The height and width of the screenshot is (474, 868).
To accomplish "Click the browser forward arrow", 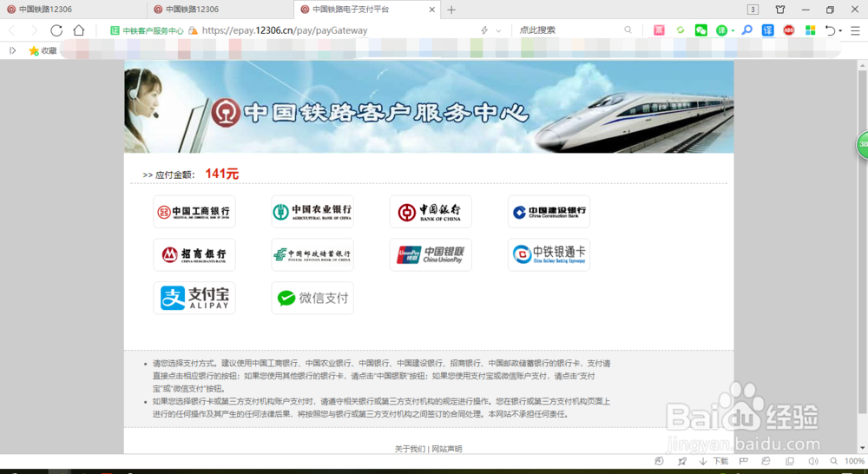I will 34,30.
